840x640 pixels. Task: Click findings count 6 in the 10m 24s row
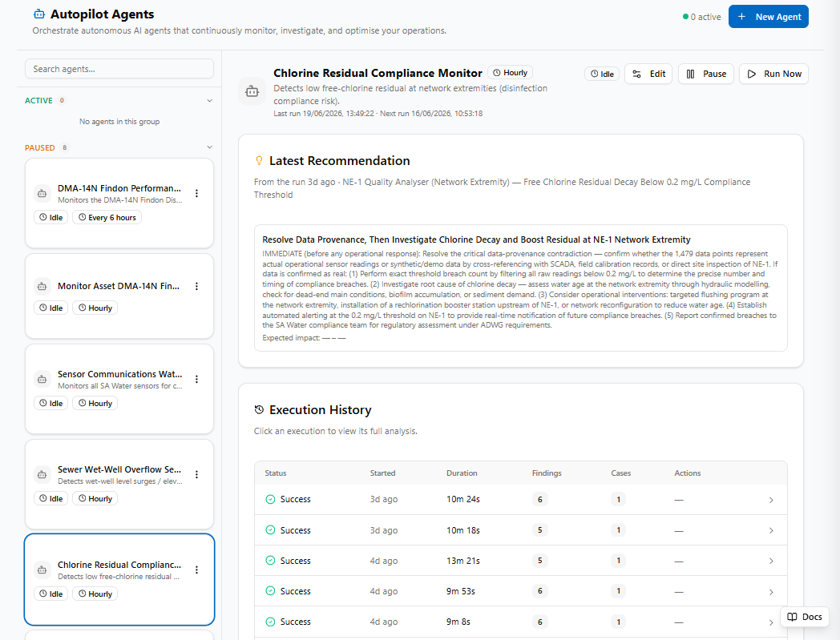540,500
